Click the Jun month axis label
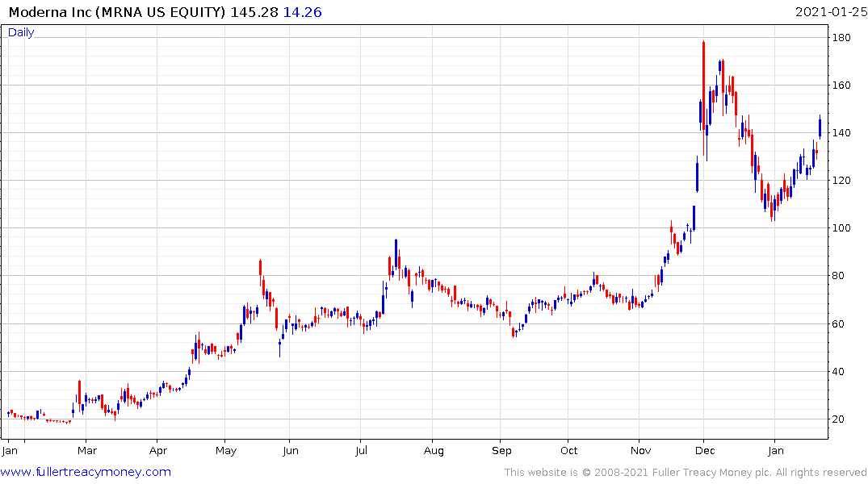 pyautogui.click(x=291, y=450)
